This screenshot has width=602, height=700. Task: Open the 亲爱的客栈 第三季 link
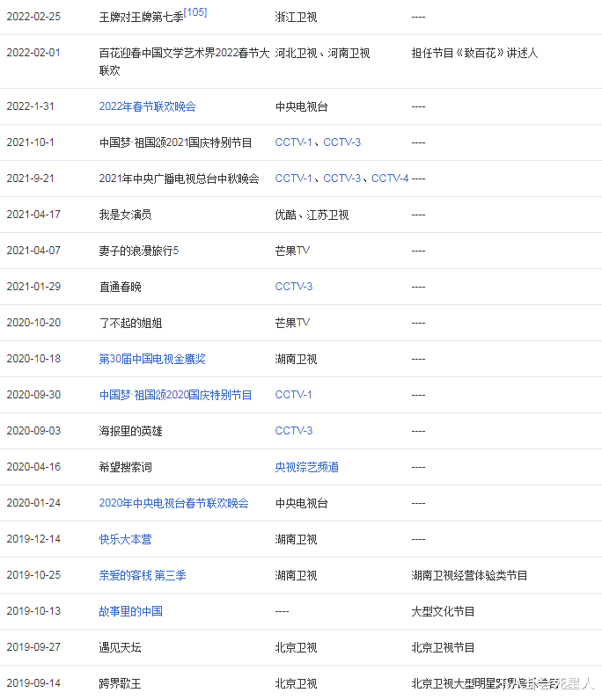143,575
